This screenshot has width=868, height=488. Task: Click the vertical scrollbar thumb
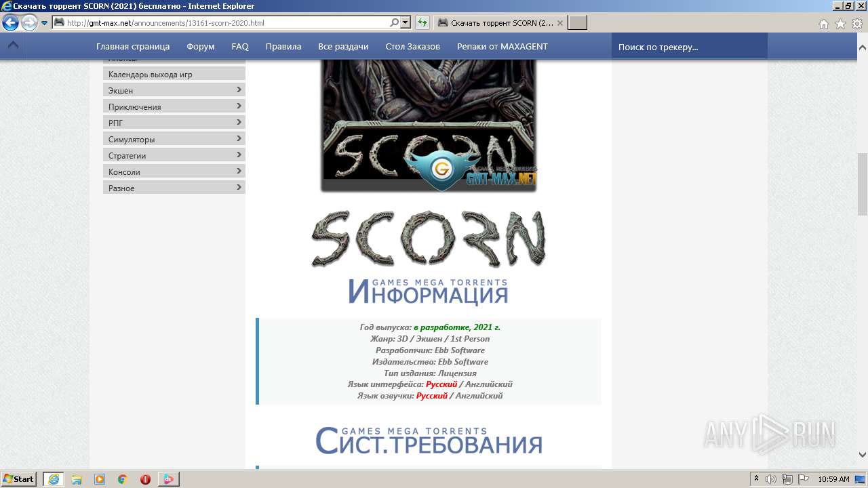pos(863,184)
